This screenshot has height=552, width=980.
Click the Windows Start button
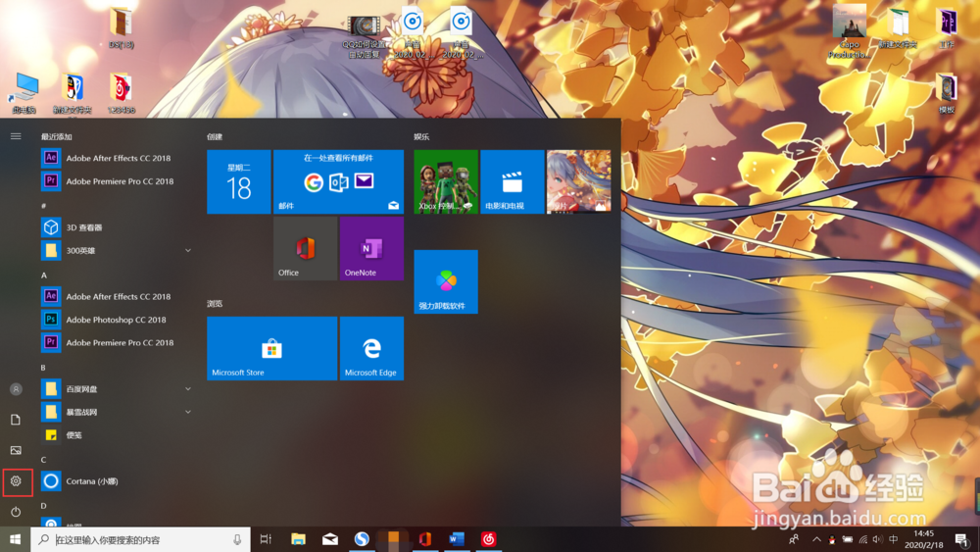click(x=15, y=539)
